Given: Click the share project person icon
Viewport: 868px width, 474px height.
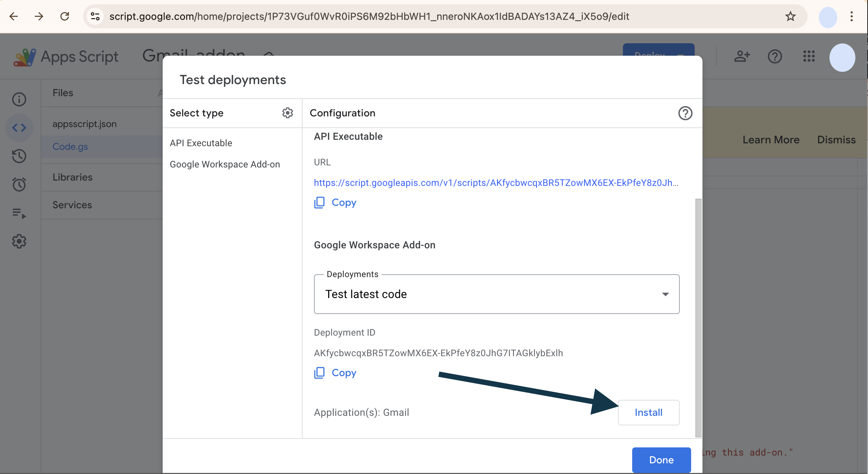Looking at the screenshot, I should (742, 56).
